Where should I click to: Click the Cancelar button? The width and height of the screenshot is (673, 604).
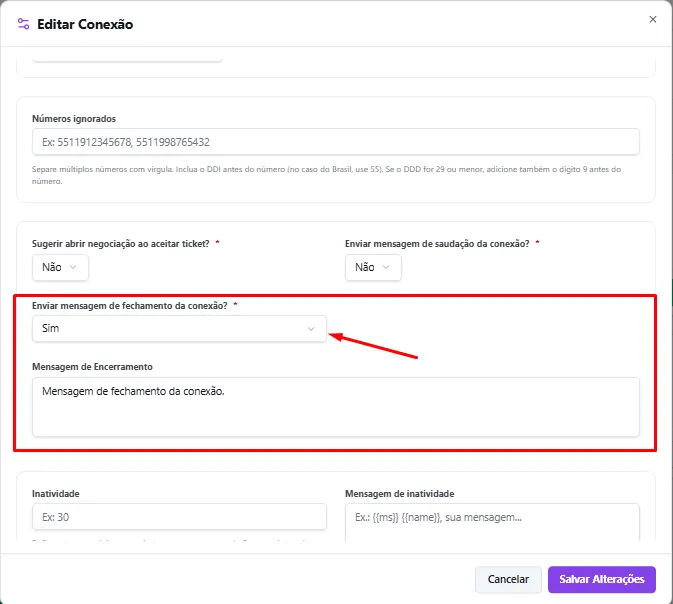click(x=508, y=580)
